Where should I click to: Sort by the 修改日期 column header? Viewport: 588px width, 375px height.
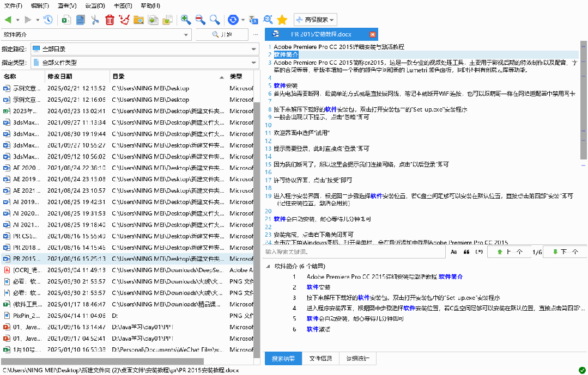tap(77, 76)
